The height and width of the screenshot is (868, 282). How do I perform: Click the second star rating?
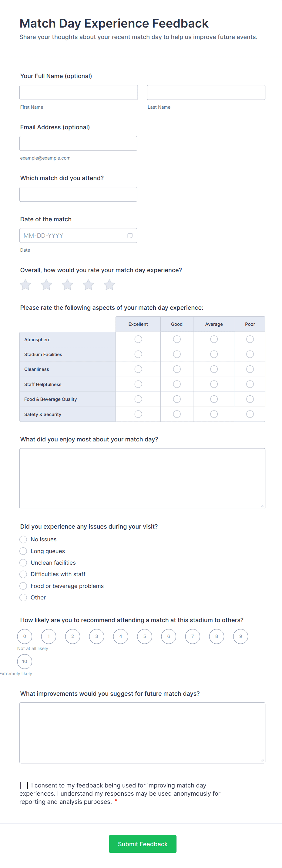point(46,285)
